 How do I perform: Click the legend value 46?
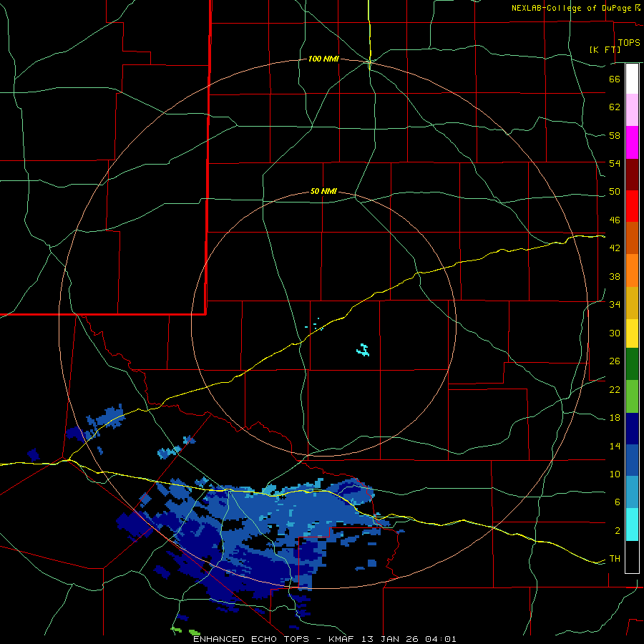pyautogui.click(x=615, y=220)
